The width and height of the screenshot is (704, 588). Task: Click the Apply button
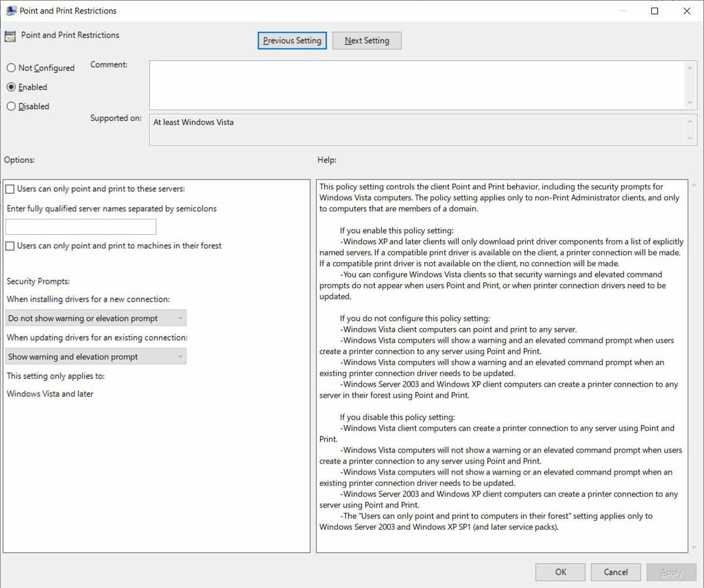(671, 572)
